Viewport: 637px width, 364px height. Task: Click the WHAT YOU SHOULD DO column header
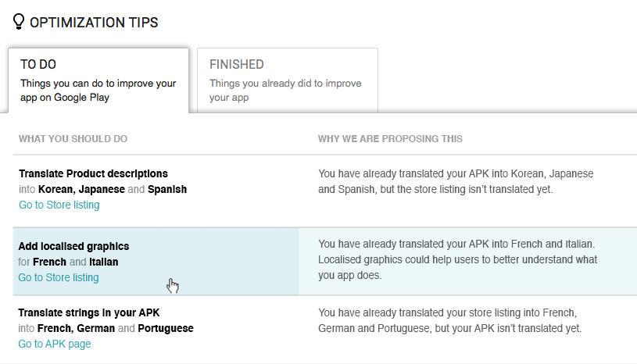tap(73, 139)
